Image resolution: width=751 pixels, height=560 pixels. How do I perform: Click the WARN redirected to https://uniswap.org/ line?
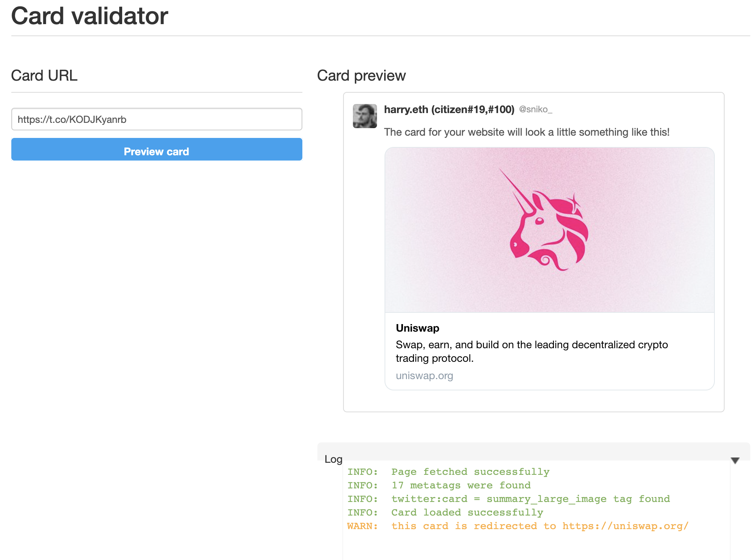[518, 526]
